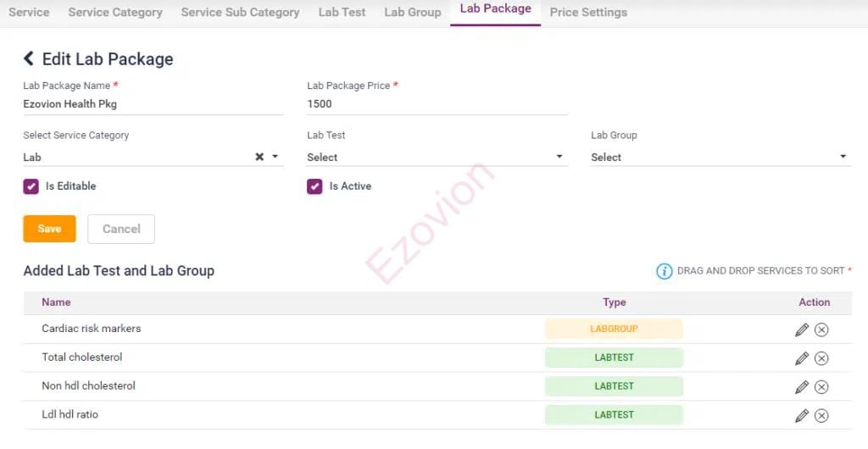Delete the Total cholesterol entry
Viewport: 868px width, 449px height.
click(821, 358)
